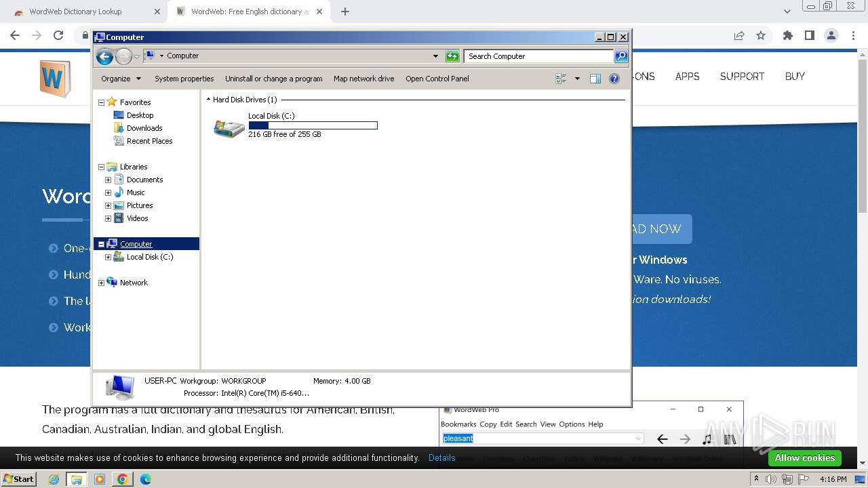Open Explorer help question-mark icon
Screen dimensions: 868x488
click(614, 79)
